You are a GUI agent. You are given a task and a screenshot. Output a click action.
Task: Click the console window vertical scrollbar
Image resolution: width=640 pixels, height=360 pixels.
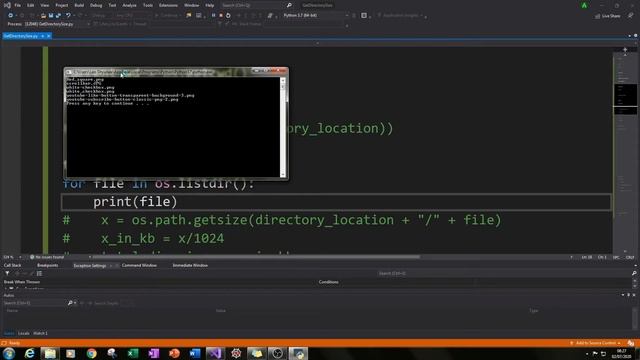(x=283, y=127)
